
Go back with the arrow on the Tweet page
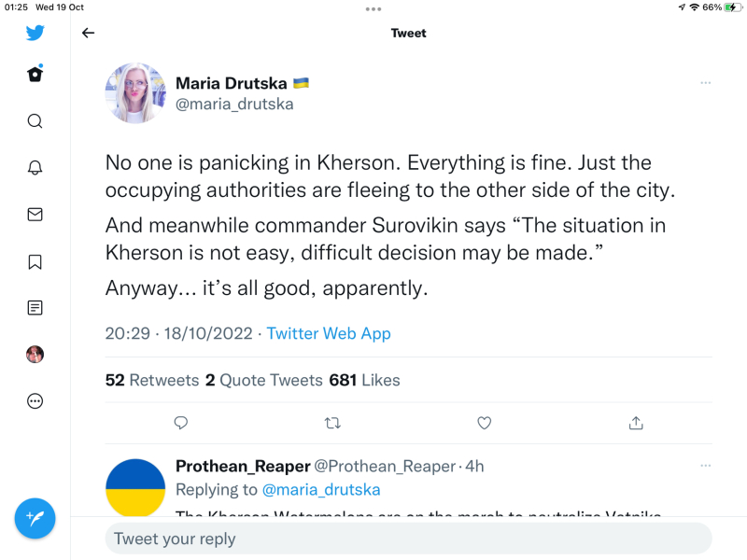[x=88, y=33]
